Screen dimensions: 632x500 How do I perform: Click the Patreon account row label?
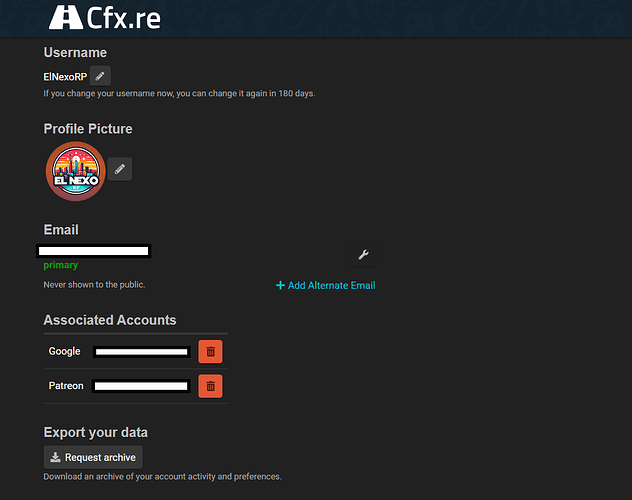pos(66,386)
